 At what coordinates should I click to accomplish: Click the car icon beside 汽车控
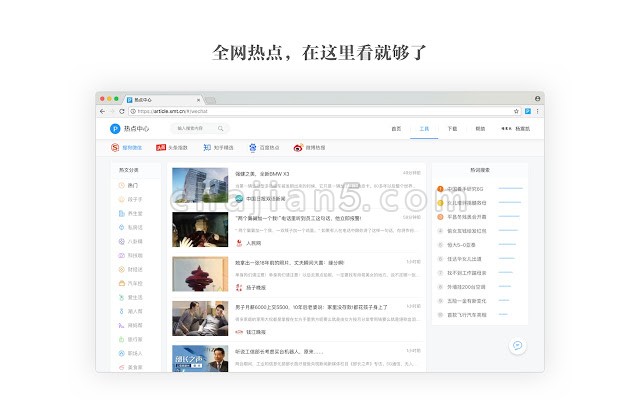coord(121,283)
